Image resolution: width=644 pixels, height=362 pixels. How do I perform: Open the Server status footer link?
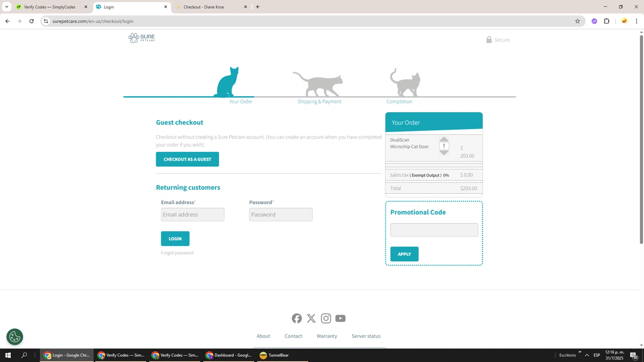tap(366, 336)
